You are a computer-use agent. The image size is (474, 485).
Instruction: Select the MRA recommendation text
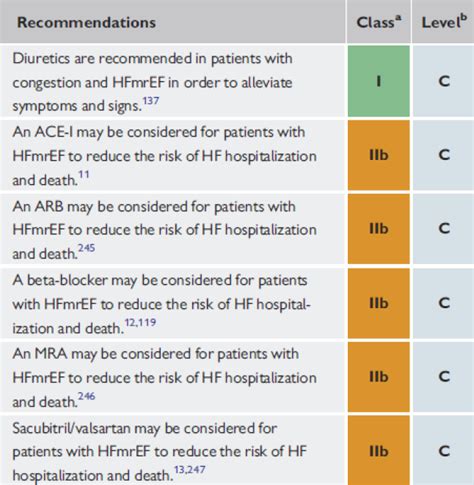(164, 378)
